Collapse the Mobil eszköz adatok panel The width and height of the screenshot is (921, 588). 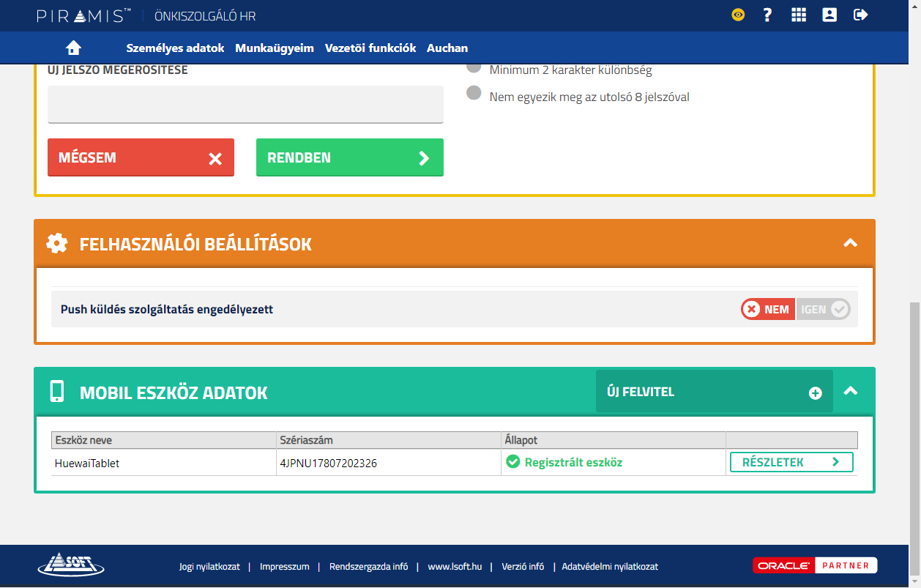pyautogui.click(x=850, y=391)
